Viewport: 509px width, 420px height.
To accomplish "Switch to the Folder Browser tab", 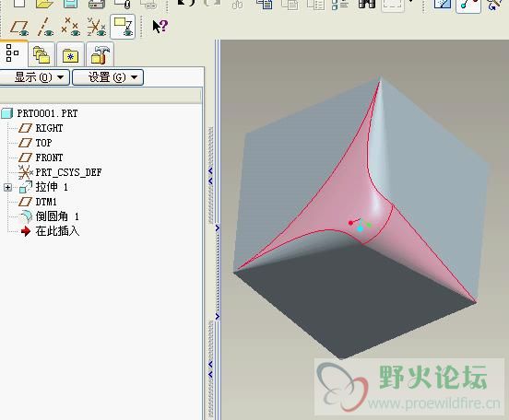I will point(41,55).
